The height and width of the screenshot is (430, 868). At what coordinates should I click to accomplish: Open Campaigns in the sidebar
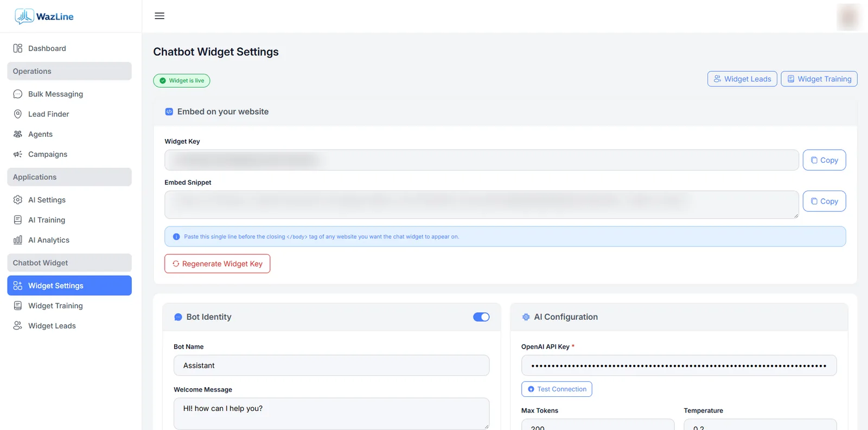(x=69, y=154)
